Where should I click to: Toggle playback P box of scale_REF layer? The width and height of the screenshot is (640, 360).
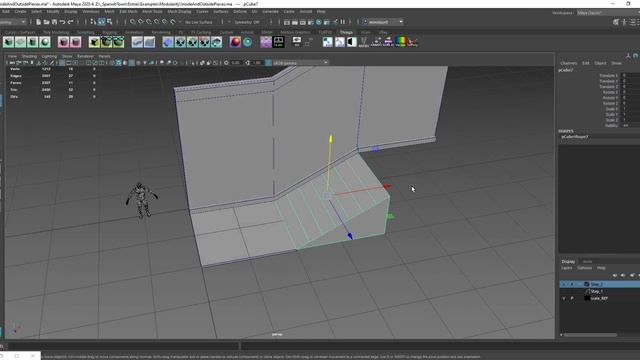572,298
